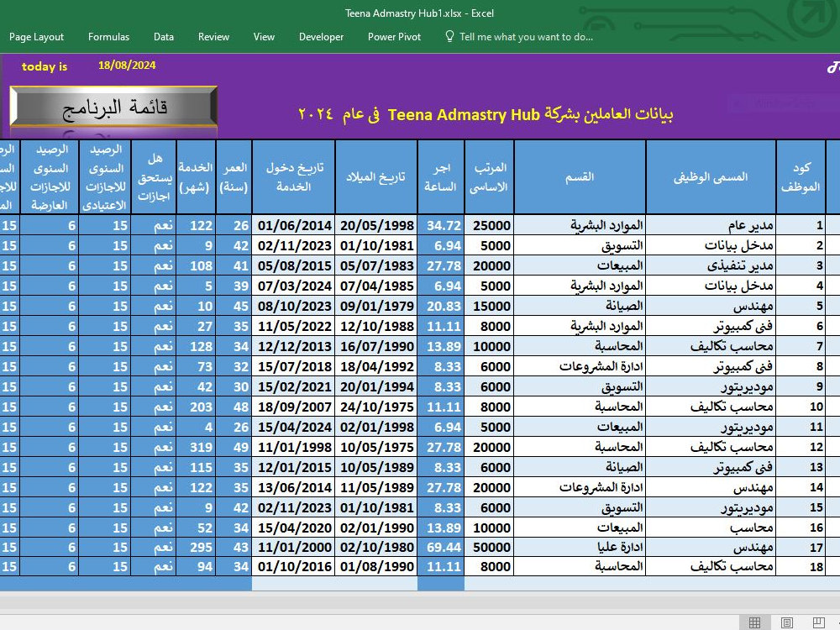Select service entry date 01/06/2014

pyautogui.click(x=293, y=225)
